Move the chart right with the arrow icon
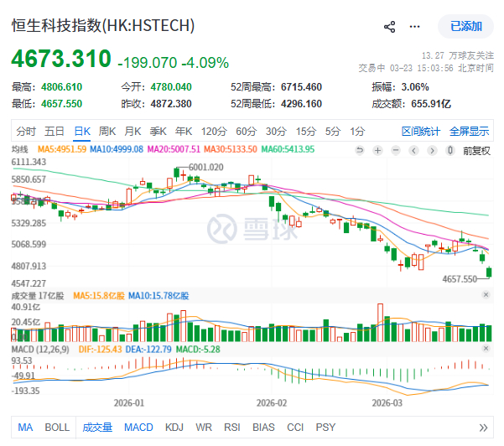The width and height of the screenshot is (504, 446). point(432,150)
